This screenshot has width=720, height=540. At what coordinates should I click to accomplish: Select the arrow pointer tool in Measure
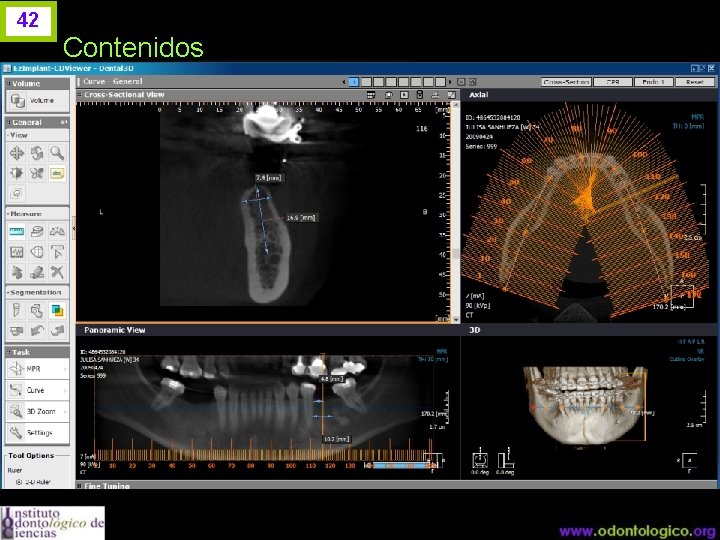17,272
